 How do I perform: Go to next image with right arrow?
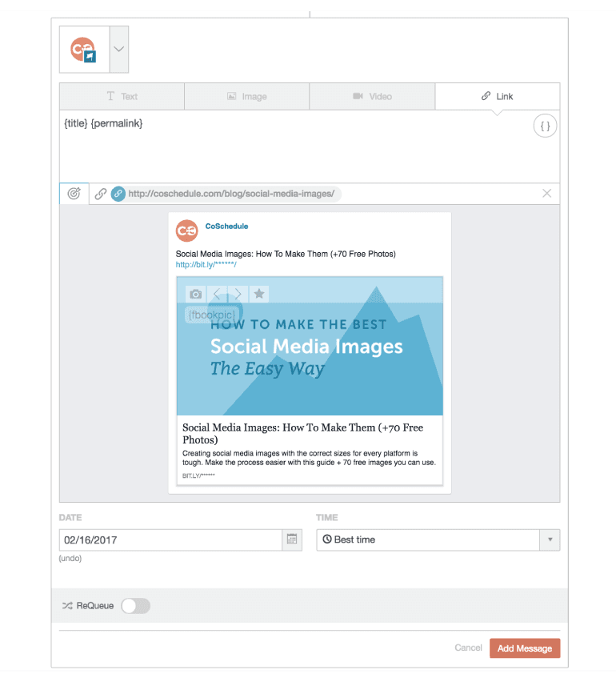coord(238,294)
